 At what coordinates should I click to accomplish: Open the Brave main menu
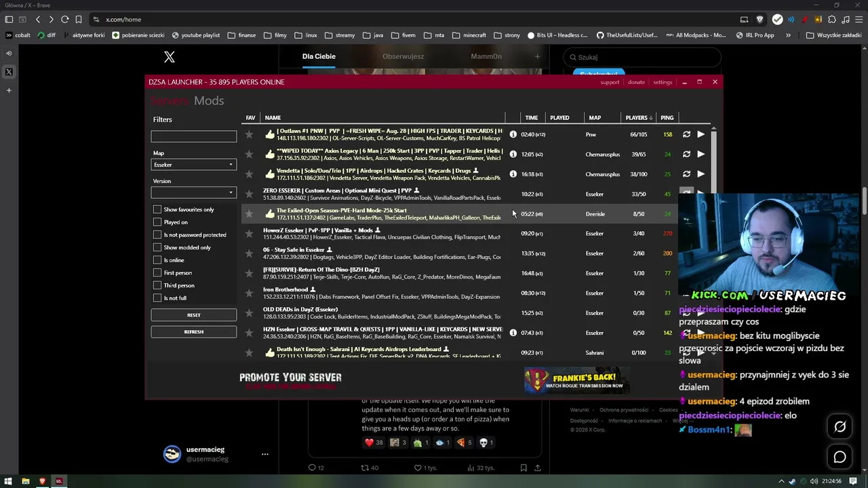click(858, 20)
